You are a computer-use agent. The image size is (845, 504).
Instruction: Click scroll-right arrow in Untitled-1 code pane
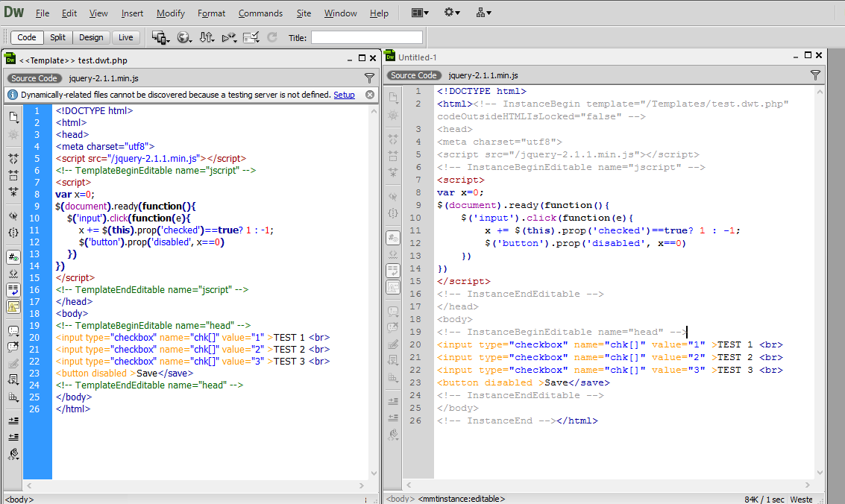807,485
